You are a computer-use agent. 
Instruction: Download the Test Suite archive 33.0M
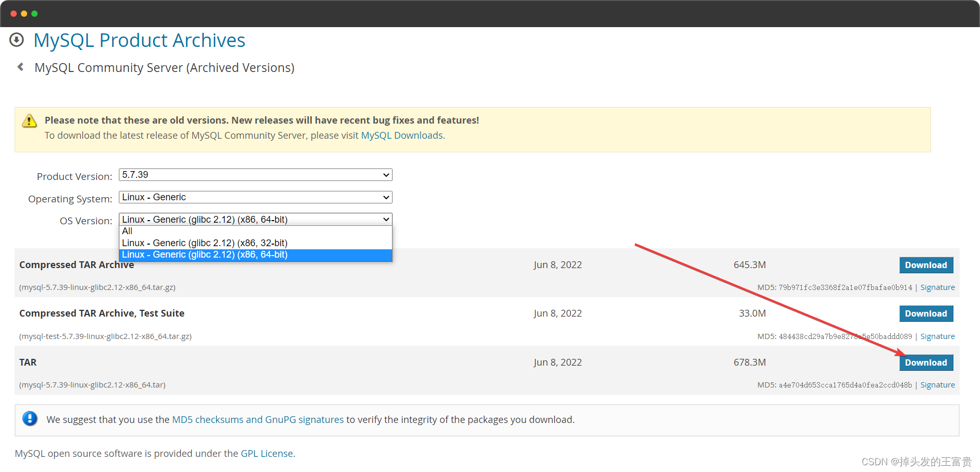[926, 313]
